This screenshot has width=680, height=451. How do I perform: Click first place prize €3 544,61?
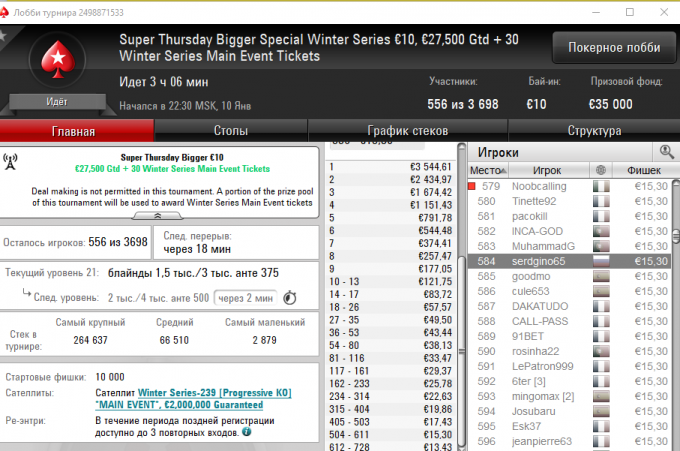click(x=431, y=167)
